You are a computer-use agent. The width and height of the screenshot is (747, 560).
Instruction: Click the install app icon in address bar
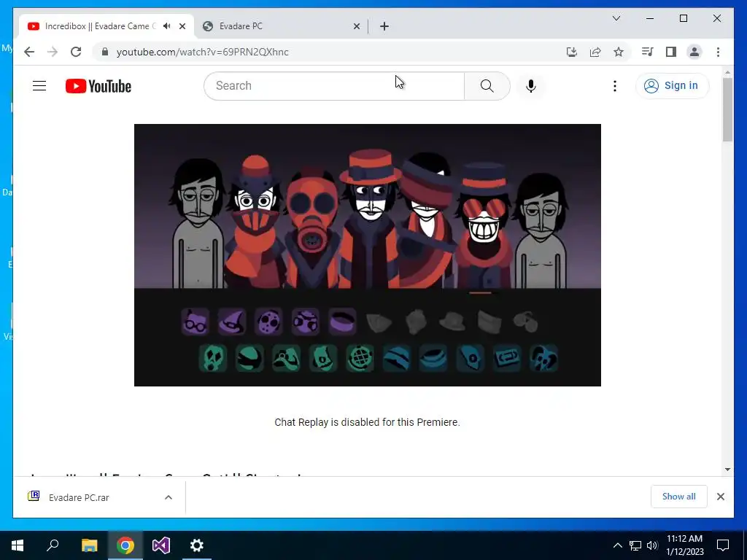572,52
